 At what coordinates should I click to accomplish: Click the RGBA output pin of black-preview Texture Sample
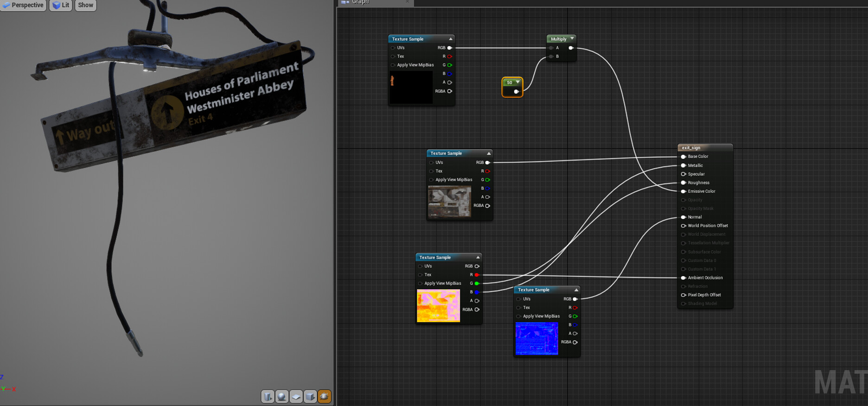pos(450,91)
